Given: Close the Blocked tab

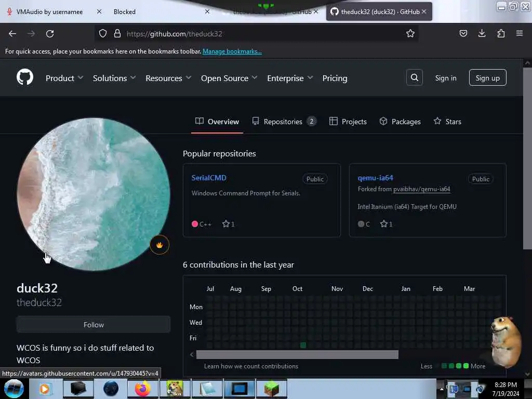Looking at the screenshot, I should (207, 11).
